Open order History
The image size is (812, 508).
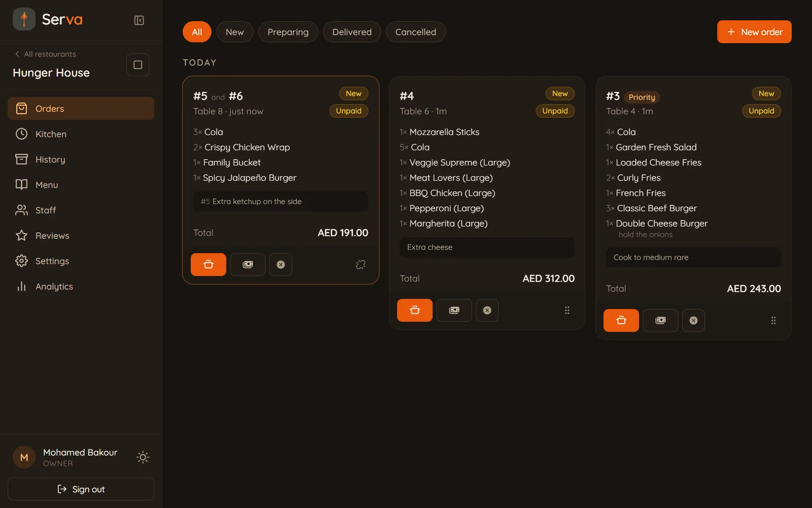click(x=81, y=160)
